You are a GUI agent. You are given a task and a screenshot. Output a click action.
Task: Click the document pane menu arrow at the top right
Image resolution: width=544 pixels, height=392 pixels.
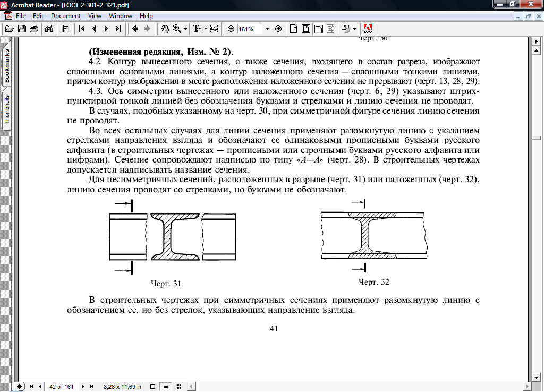(537, 41)
